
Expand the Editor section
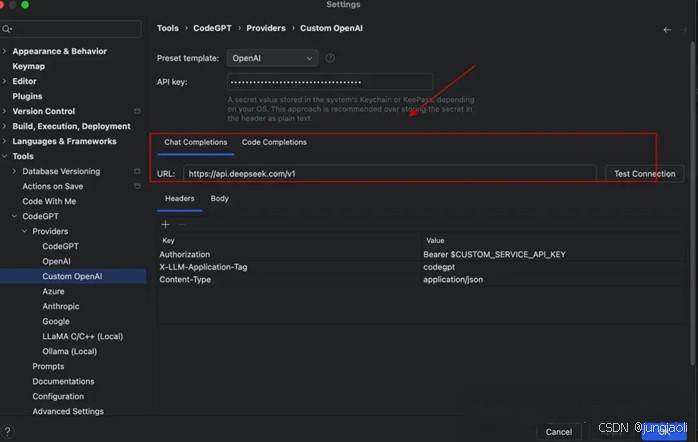(4, 81)
